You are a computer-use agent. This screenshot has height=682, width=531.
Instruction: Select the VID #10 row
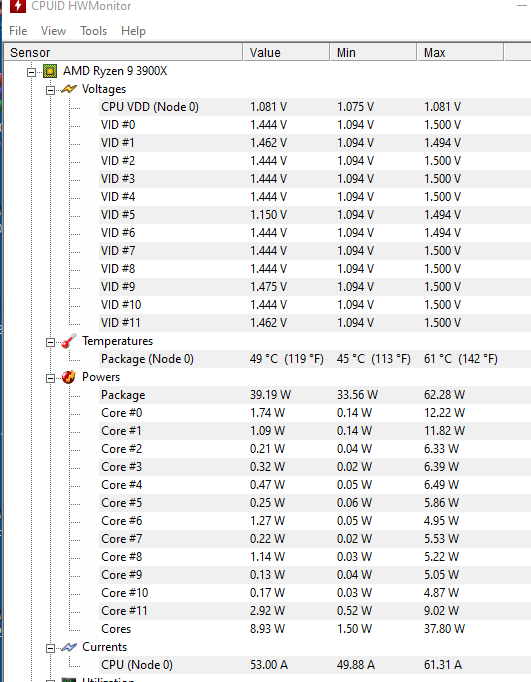click(315, 305)
